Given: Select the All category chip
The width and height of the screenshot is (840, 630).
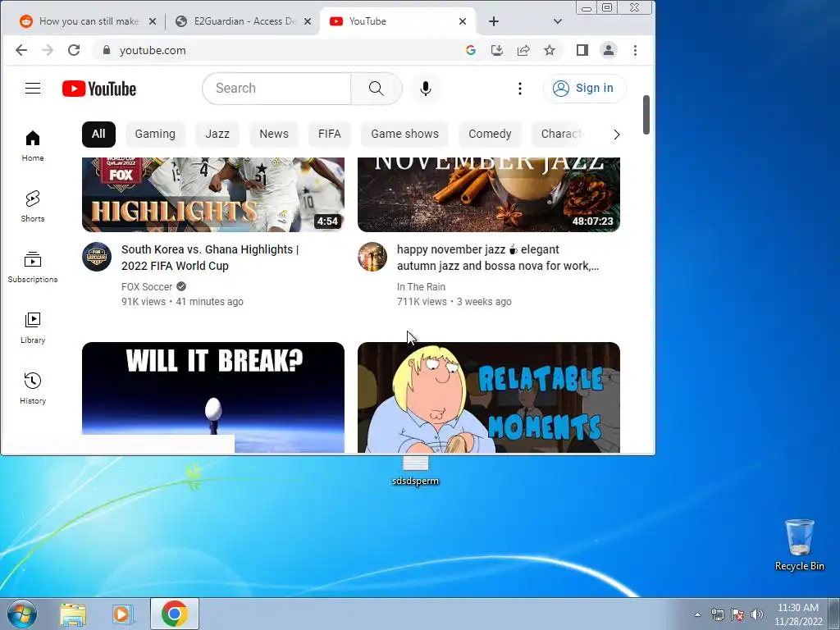Looking at the screenshot, I should pos(98,134).
